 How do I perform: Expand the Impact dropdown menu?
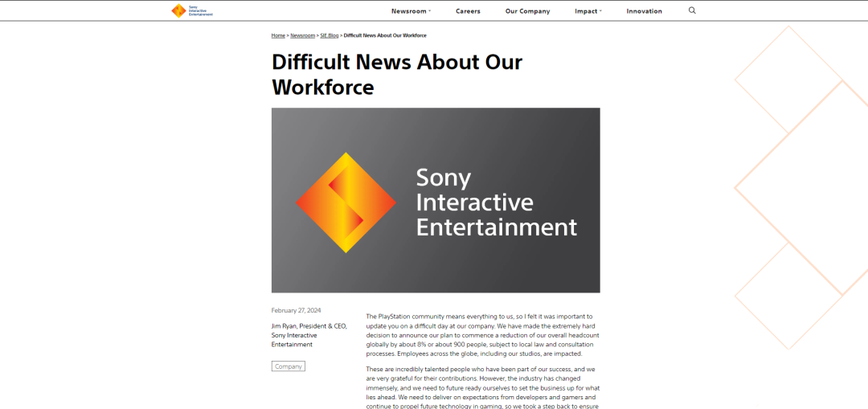point(588,11)
